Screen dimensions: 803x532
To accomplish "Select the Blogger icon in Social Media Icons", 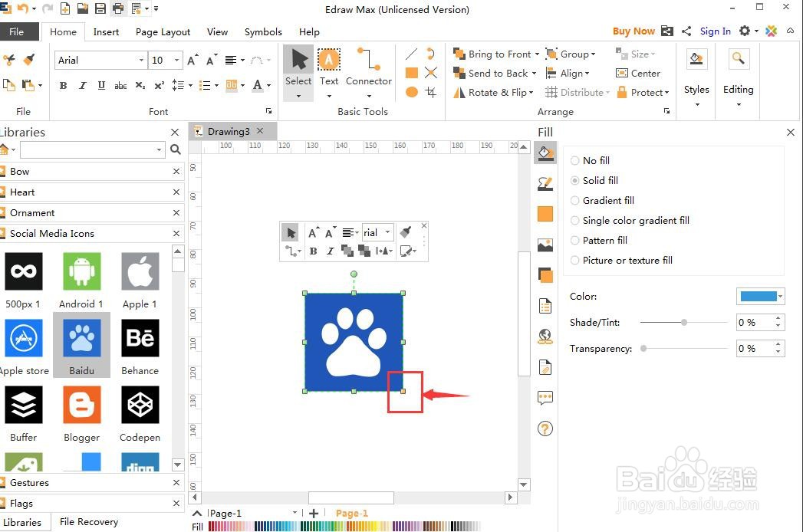I will 81,413.
